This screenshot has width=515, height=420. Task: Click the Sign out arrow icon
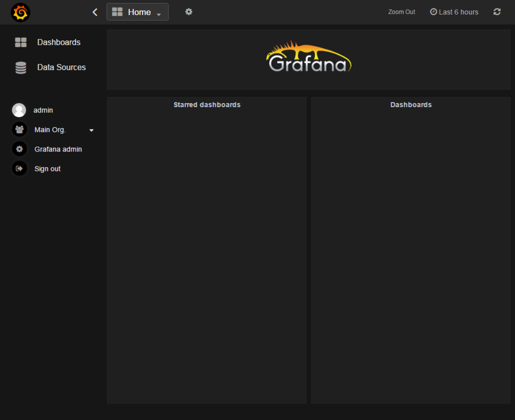point(20,169)
